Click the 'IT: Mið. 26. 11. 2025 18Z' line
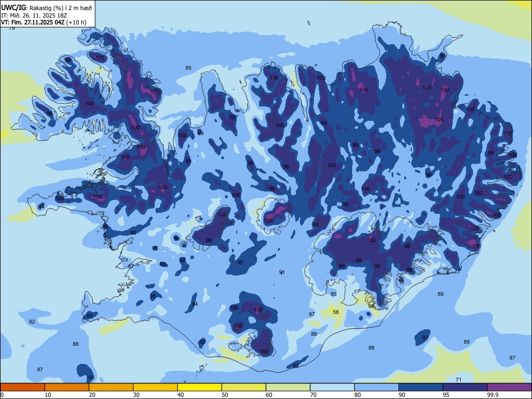The height and width of the screenshot is (399, 532). (35, 15)
